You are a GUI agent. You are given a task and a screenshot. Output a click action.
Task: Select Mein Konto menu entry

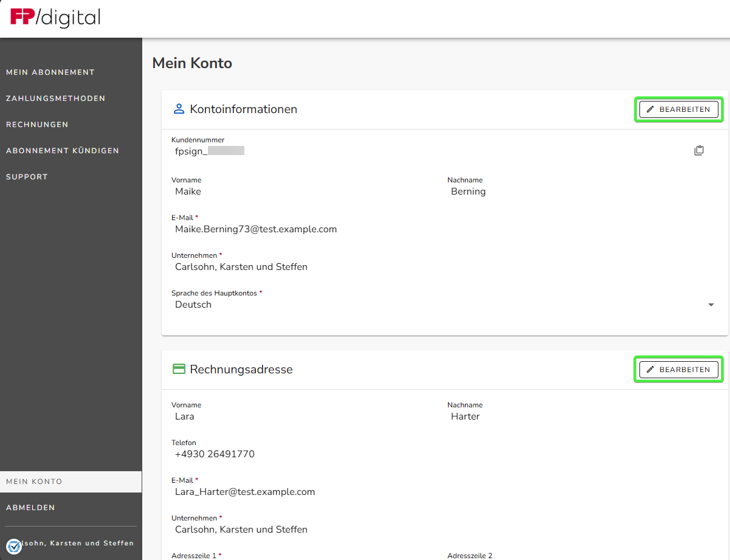(35, 482)
